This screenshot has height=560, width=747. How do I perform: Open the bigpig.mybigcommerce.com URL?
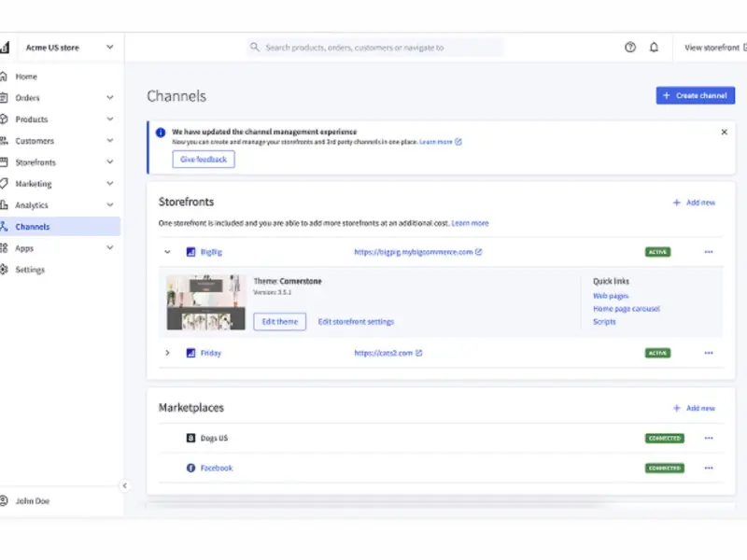point(413,252)
